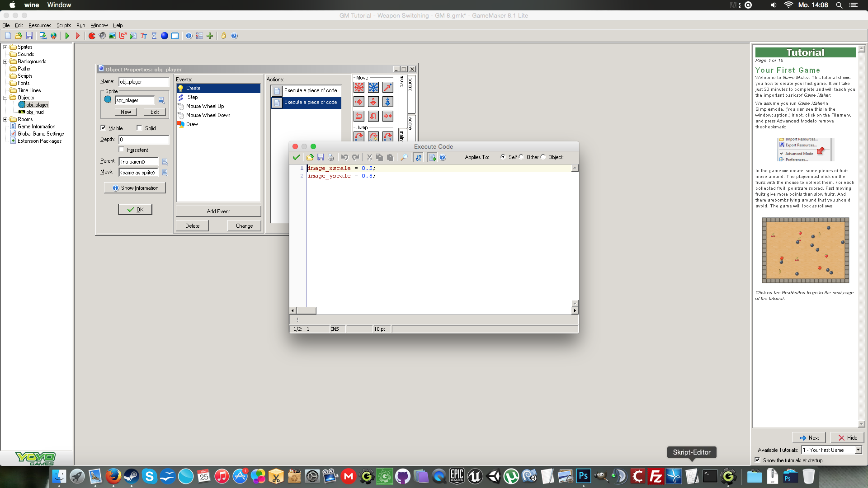This screenshot has width=868, height=488.
Task: Create an object with blue ball icon
Action: click(x=165, y=36)
